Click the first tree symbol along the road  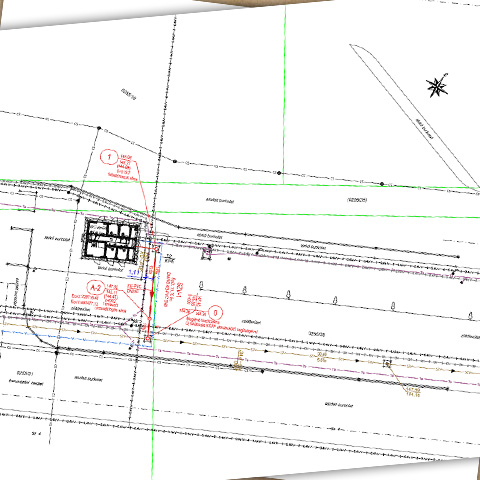tap(201, 285)
